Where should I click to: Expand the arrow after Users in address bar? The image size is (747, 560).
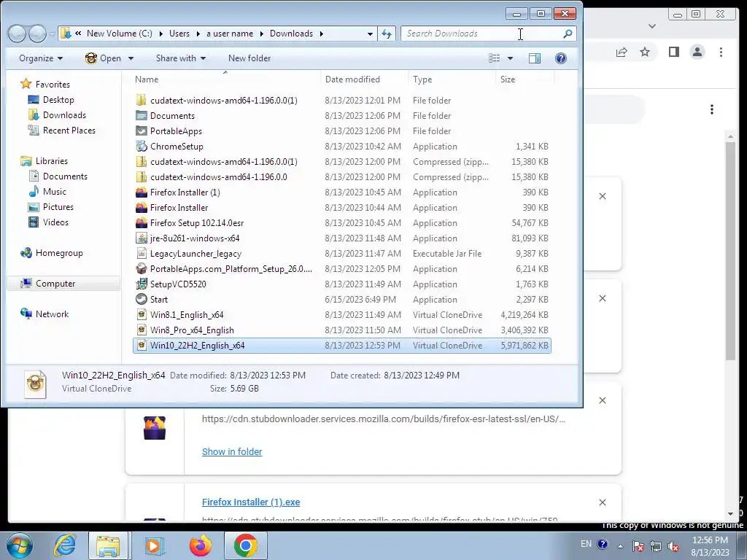click(198, 34)
